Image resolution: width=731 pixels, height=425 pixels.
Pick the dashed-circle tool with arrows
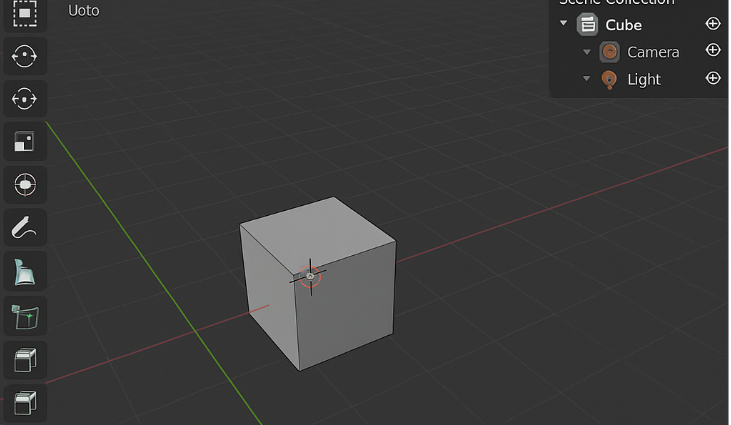(25, 99)
